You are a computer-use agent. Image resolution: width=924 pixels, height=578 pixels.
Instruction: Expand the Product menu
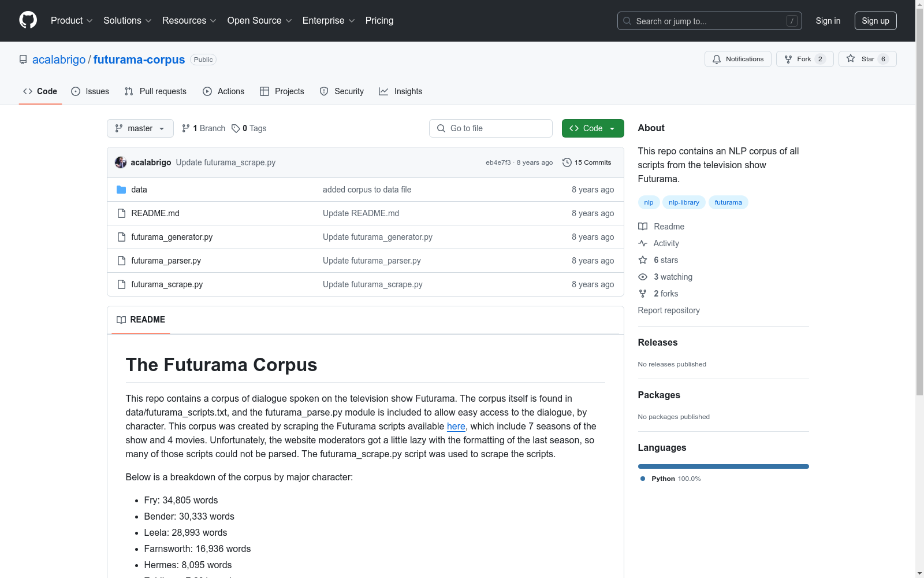tap(72, 21)
